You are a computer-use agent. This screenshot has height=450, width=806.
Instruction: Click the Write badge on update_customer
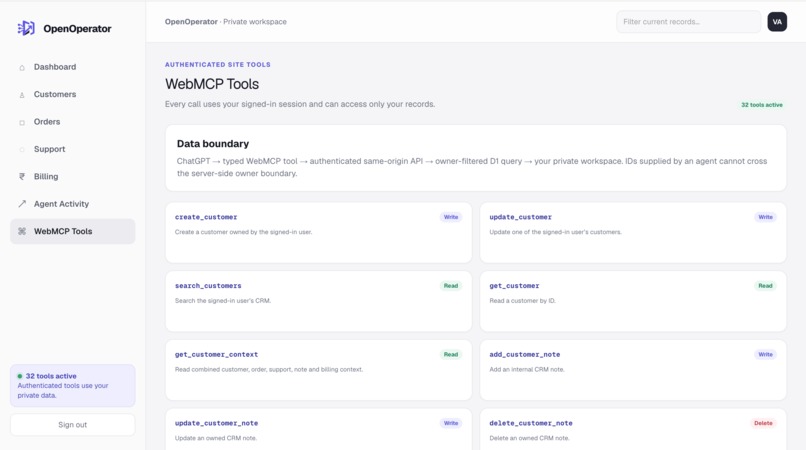(x=765, y=217)
